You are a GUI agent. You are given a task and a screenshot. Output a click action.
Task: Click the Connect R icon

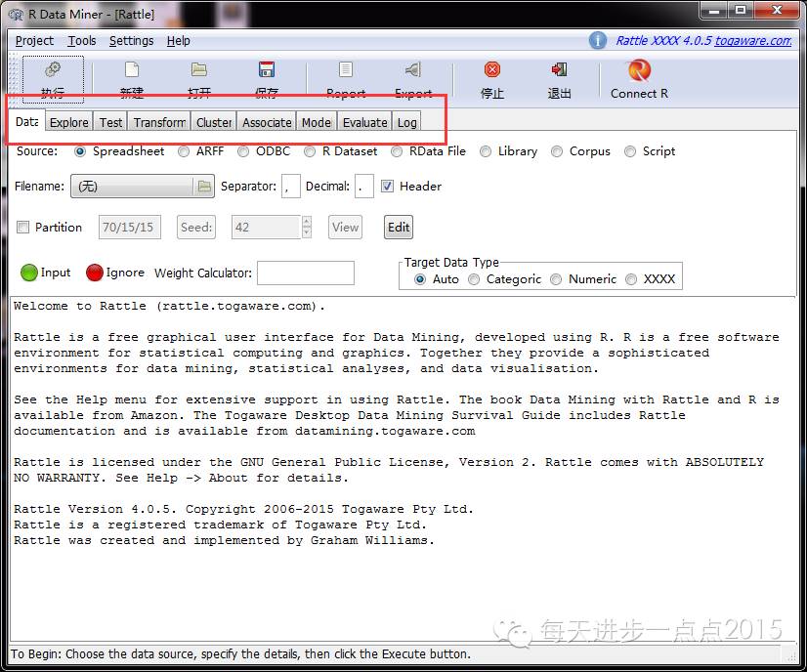(639, 70)
